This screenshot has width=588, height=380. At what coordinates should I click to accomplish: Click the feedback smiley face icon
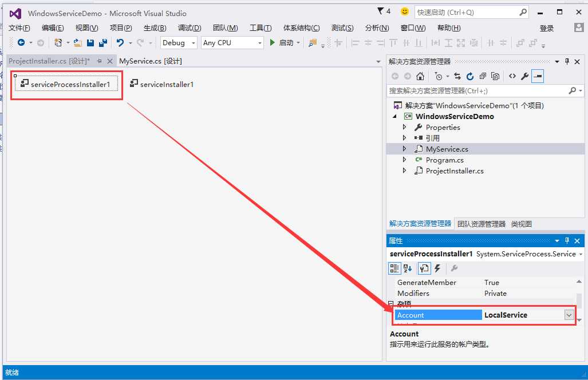point(405,11)
